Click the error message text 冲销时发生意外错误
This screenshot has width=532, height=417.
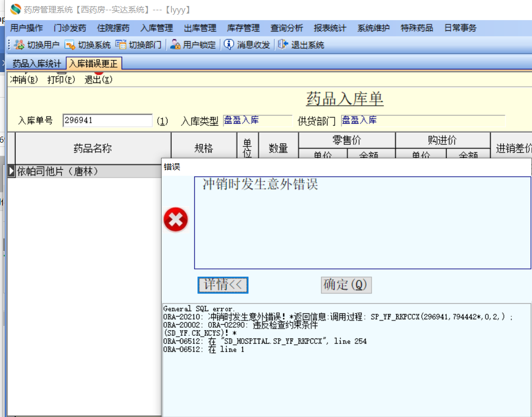(x=260, y=184)
